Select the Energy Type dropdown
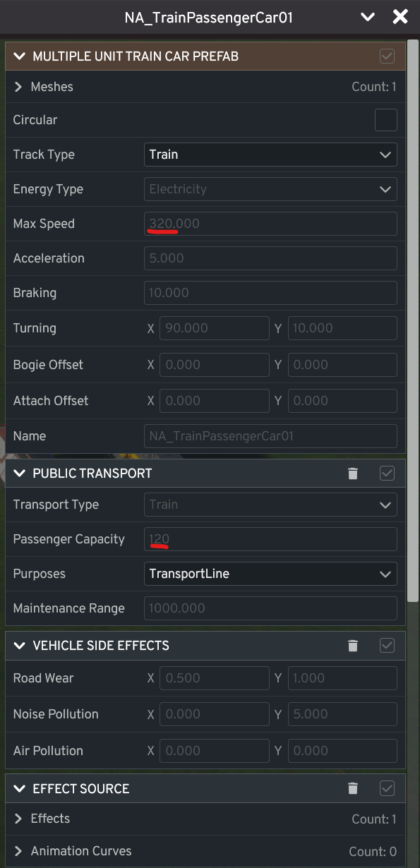The height and width of the screenshot is (868, 420). (270, 188)
